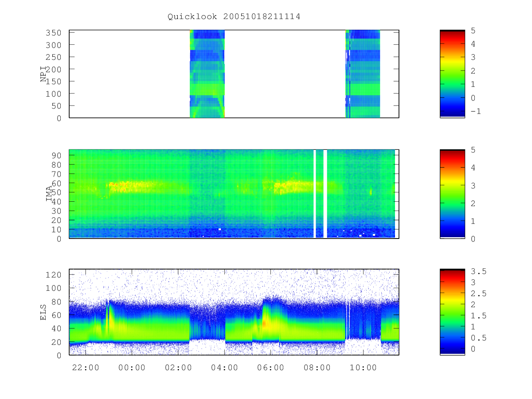532x399 pixels.
Task: Select the NPI axis label
Action: [x=44, y=74]
